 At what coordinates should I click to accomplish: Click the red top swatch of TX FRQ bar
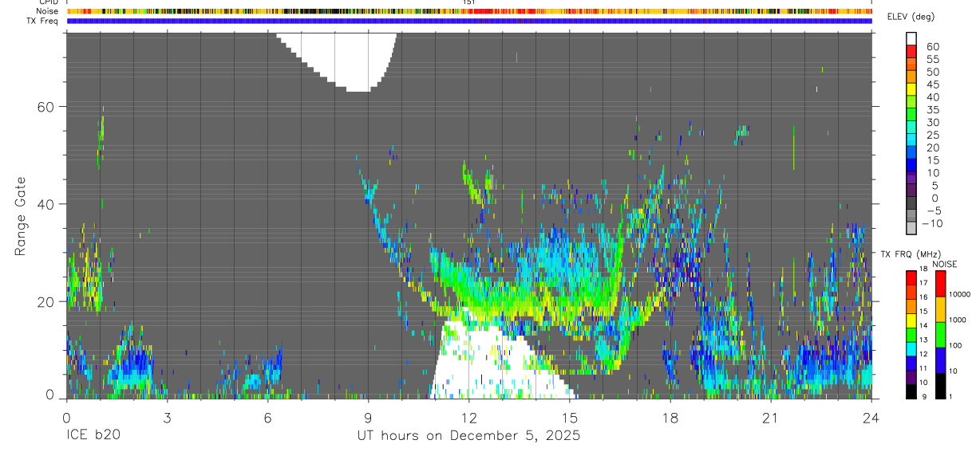pyautogui.click(x=911, y=278)
